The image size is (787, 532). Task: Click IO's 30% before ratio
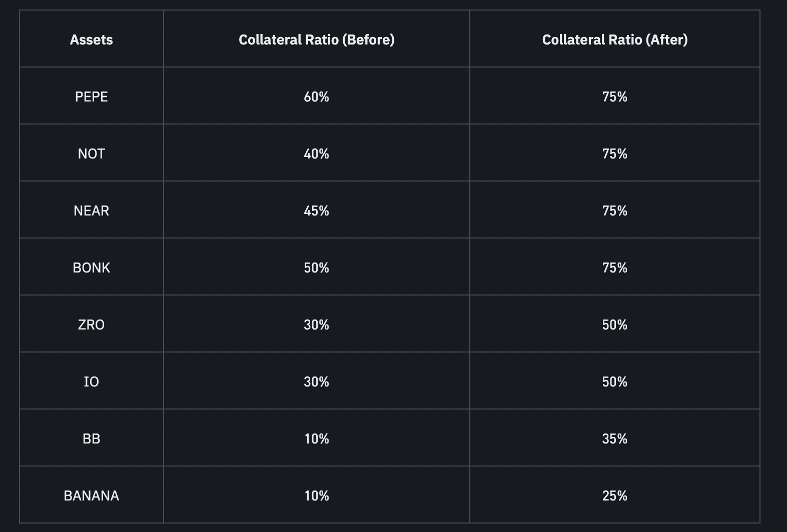(316, 381)
